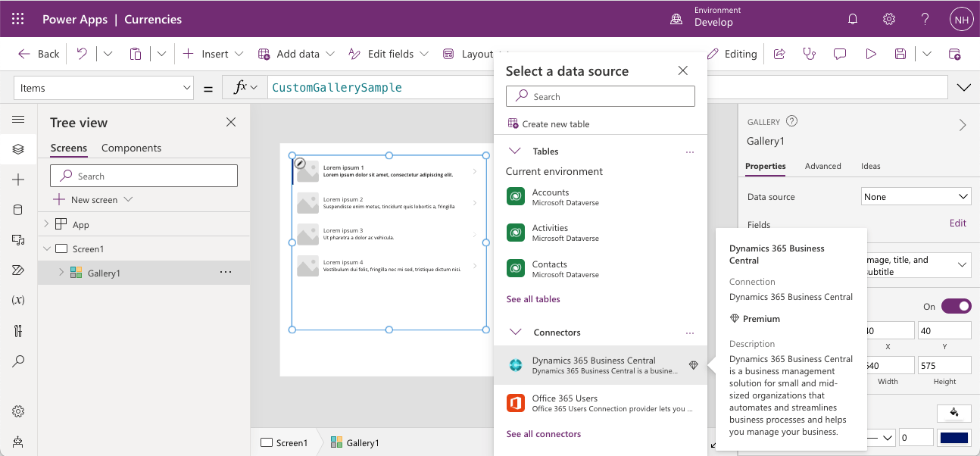Click the Save disk icon

pyautogui.click(x=900, y=54)
